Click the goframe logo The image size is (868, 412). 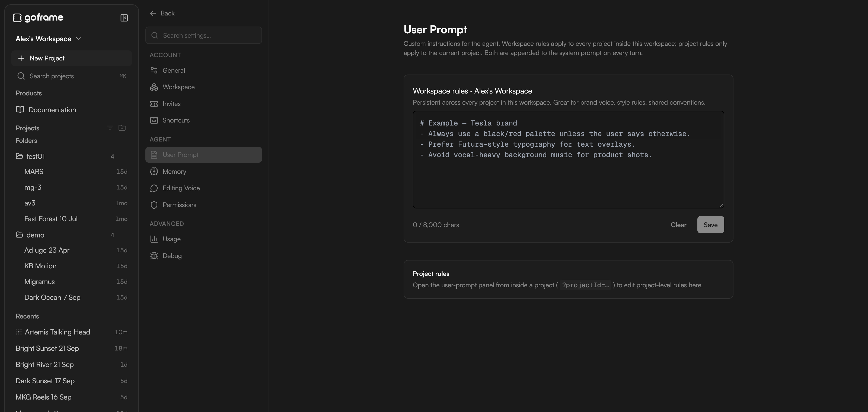point(38,18)
